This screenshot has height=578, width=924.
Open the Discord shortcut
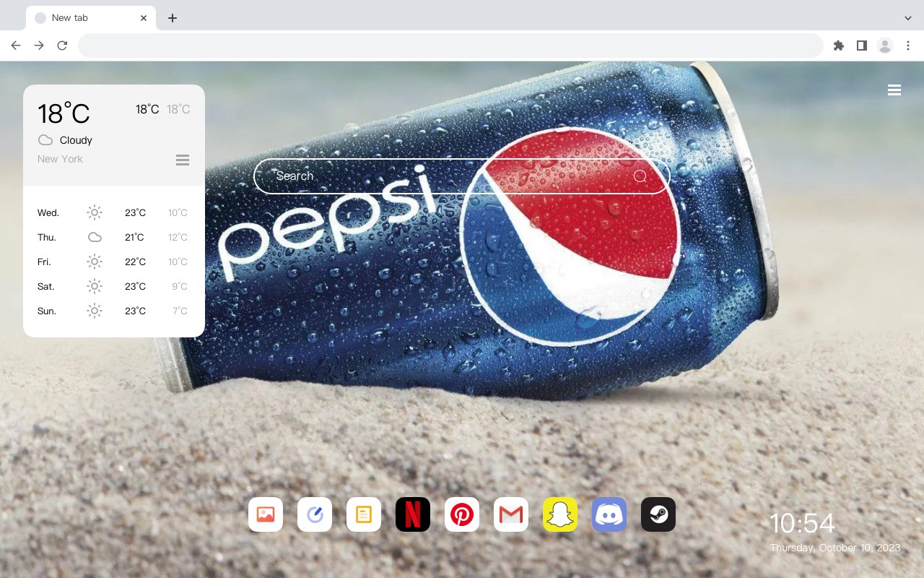609,514
